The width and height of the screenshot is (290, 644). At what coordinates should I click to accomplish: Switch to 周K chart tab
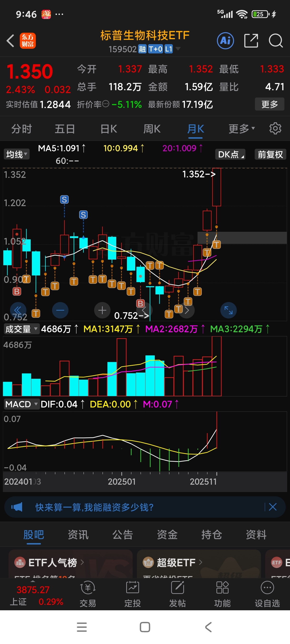(x=152, y=129)
